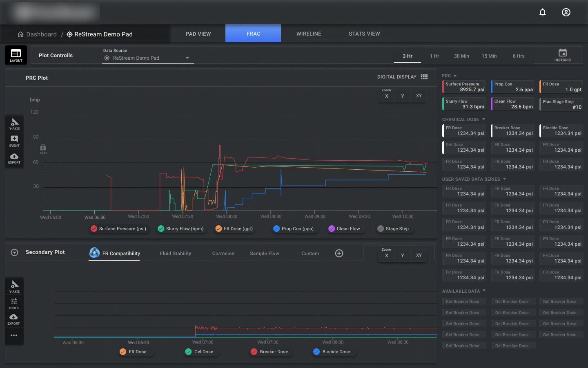588x368 pixels.
Task: Select the 6 Hrs time range
Action: [519, 56]
